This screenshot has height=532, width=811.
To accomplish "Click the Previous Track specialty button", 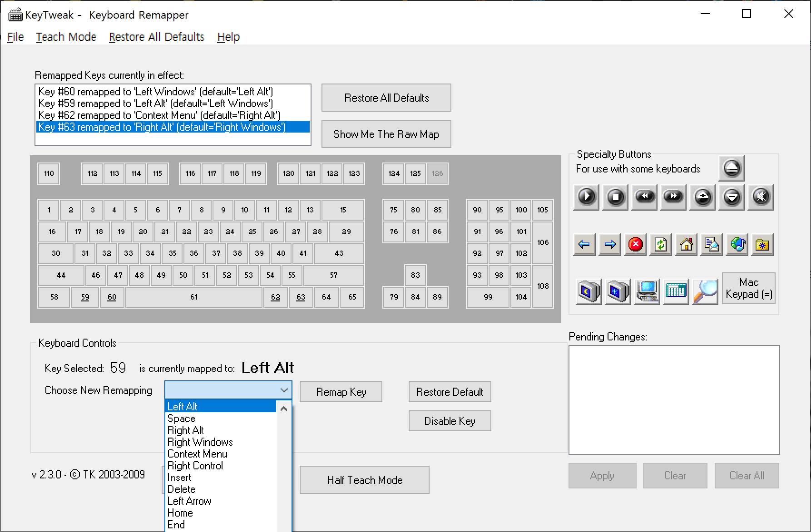I will tap(644, 197).
